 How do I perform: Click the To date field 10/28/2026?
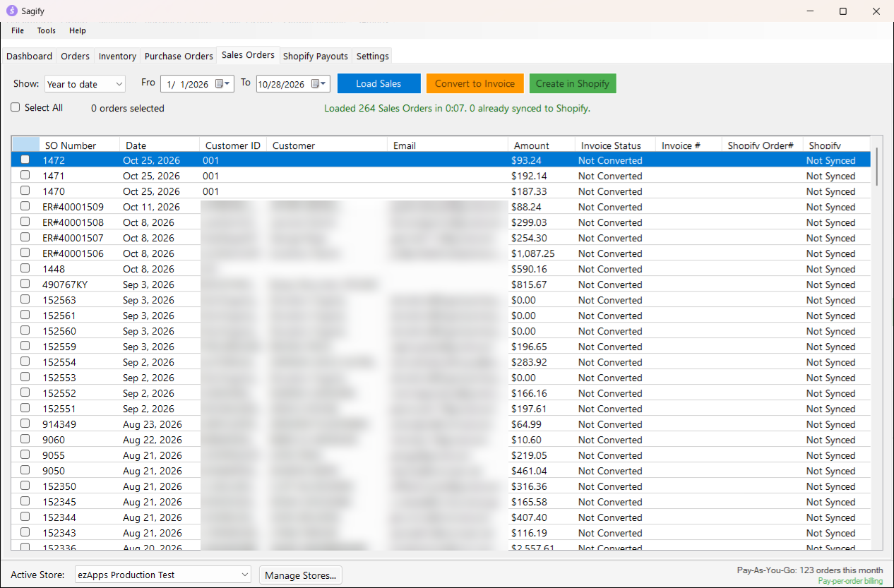(x=292, y=84)
